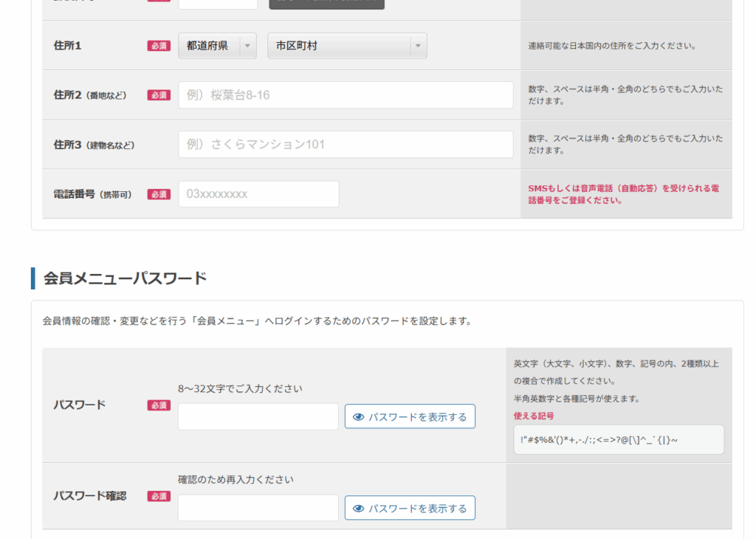Screen dimensions: 756x539
Task: Focus the 電話番号 phone number field
Action: (x=258, y=194)
